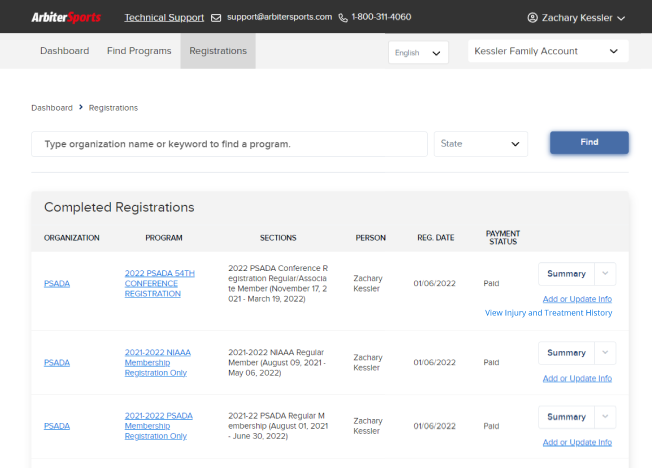652x468 pixels.
Task: Click 01/06/2022 date in the NIAAA Membership row
Action: pyautogui.click(x=435, y=362)
